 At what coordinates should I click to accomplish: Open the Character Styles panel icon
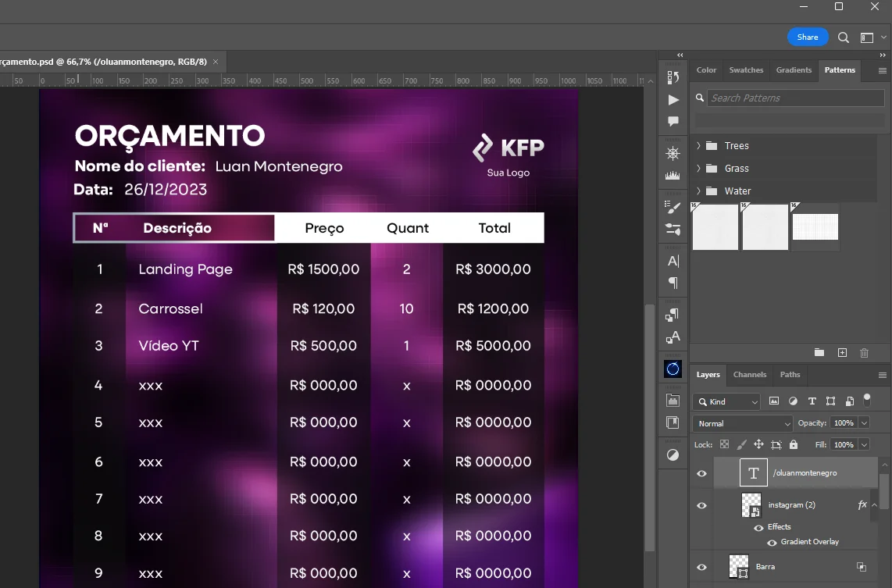673,337
